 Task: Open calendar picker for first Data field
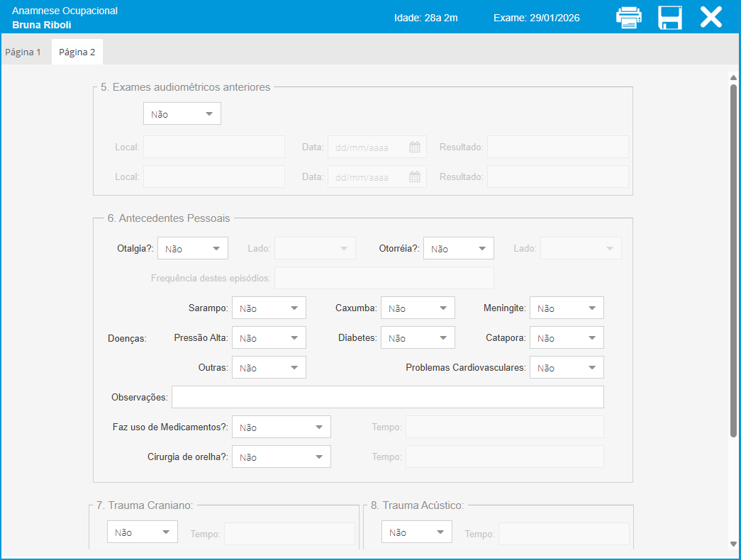[415, 147]
